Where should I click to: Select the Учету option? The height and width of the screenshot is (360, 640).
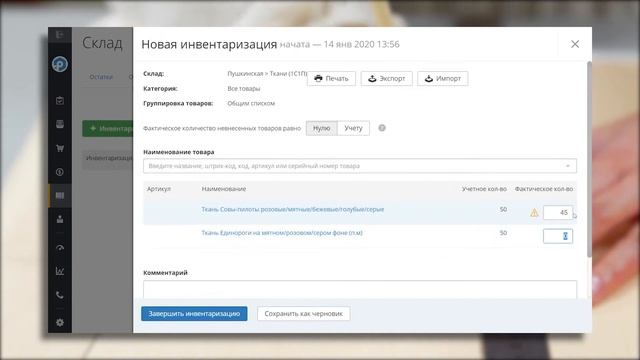pyautogui.click(x=353, y=128)
